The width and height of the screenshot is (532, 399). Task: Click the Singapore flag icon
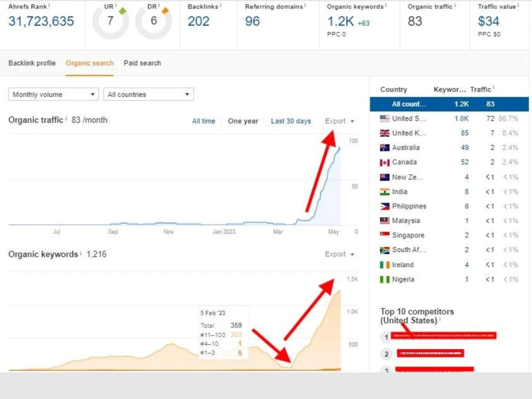point(385,235)
